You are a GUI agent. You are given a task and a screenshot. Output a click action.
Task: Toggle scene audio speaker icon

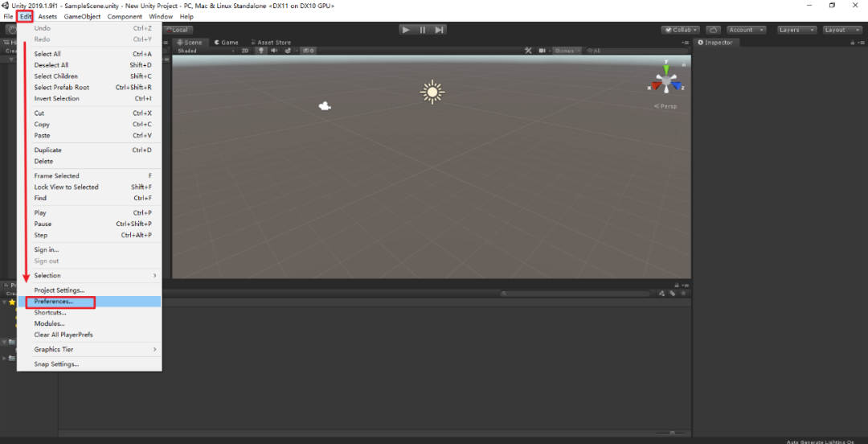273,51
